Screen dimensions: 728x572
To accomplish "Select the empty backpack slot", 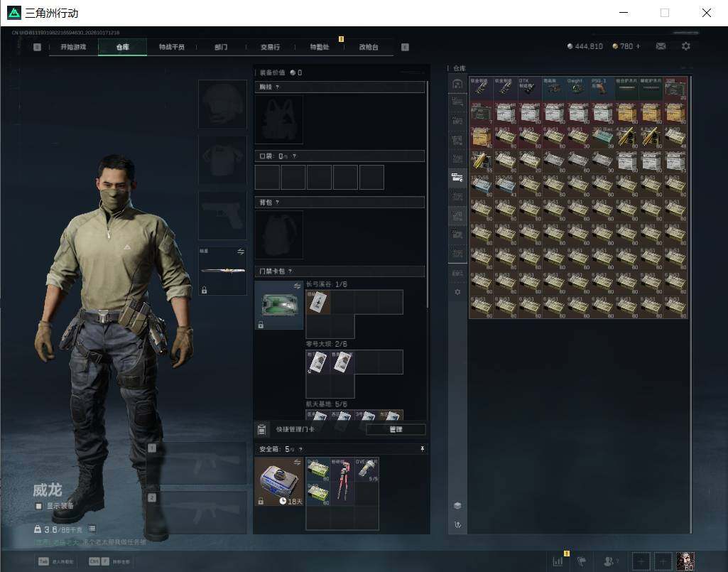I will (x=278, y=235).
